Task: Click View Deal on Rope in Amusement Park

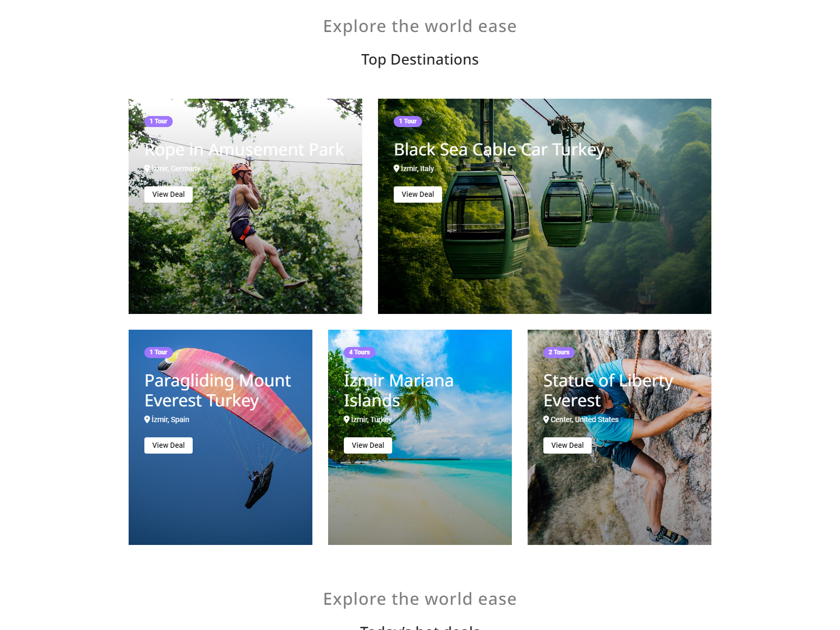Action: [169, 194]
